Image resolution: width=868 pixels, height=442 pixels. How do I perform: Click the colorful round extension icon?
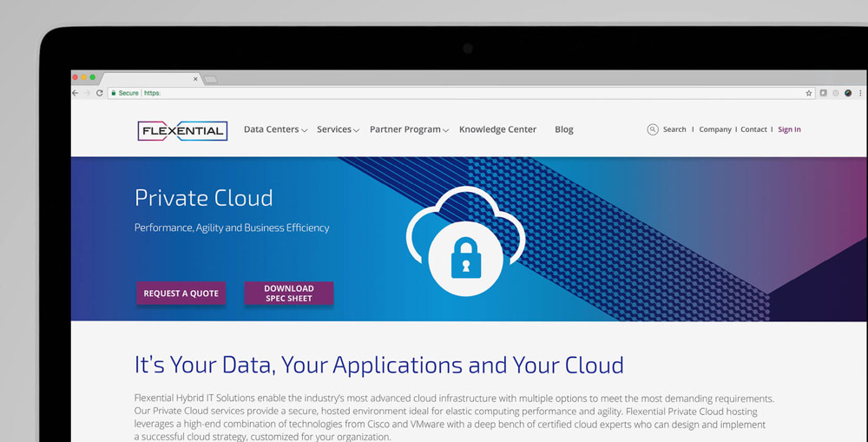848,93
